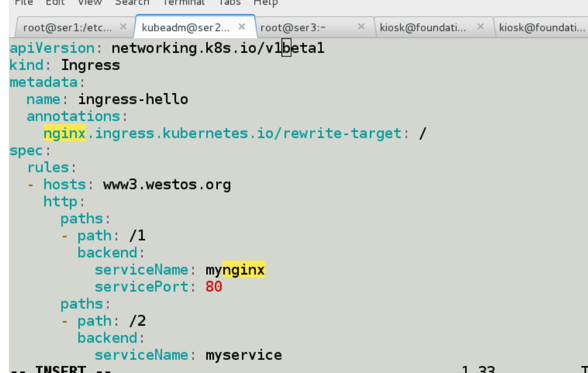Screen dimensions: 588x373
Task: Open the View menu
Action: (x=89, y=3)
